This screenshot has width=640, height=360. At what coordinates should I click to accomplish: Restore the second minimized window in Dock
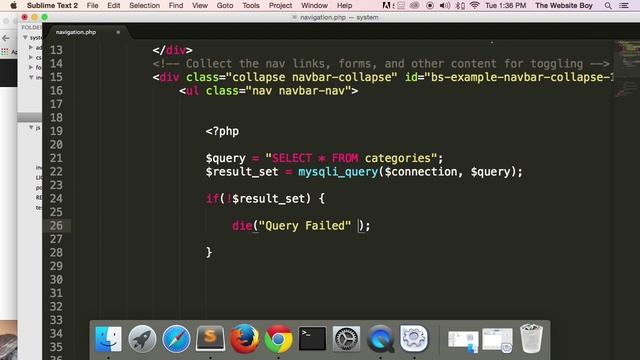(497, 340)
